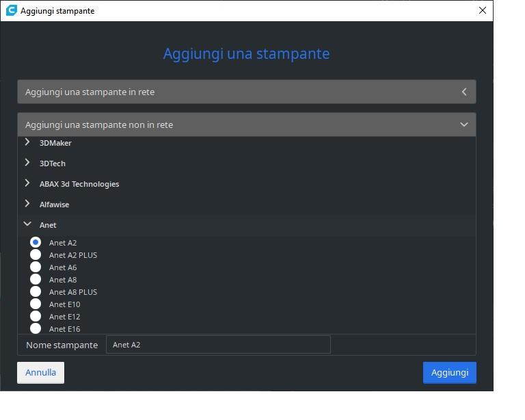Select the Anet A2 radio button
525x420 pixels.
36,242
